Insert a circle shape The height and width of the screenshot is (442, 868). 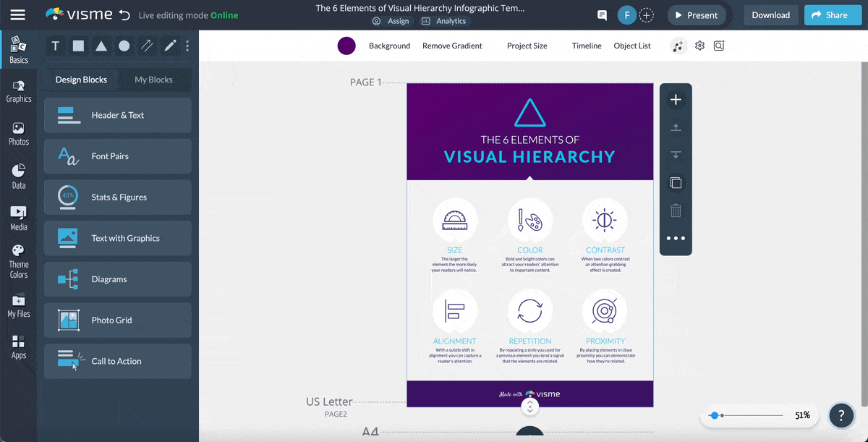click(x=124, y=46)
